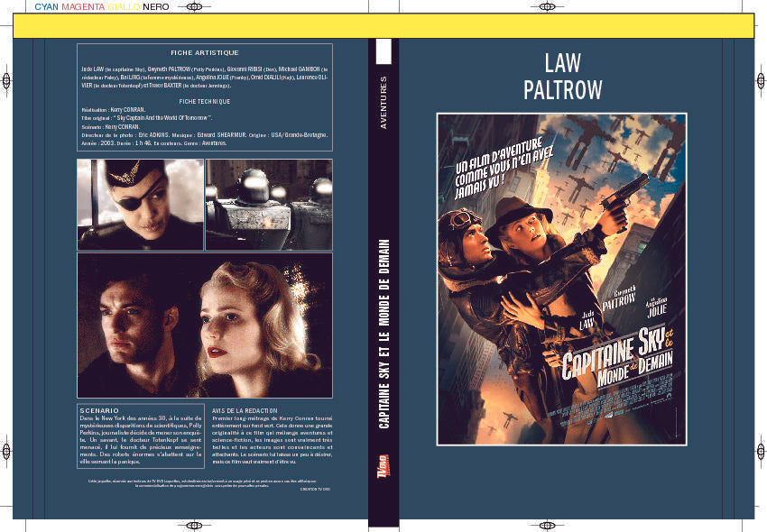Viewport: 767px width, 532px height.
Task: Click the large PALTROW title on front cover
Action: tap(562, 90)
